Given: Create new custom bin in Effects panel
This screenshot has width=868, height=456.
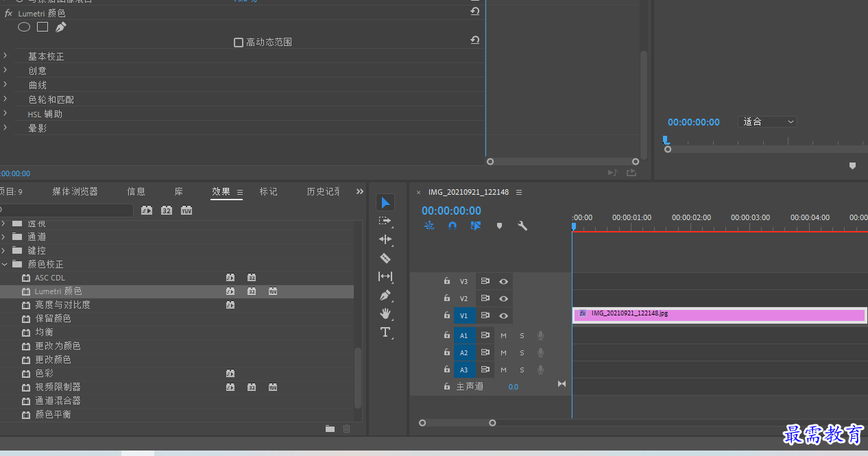Looking at the screenshot, I should click(330, 429).
